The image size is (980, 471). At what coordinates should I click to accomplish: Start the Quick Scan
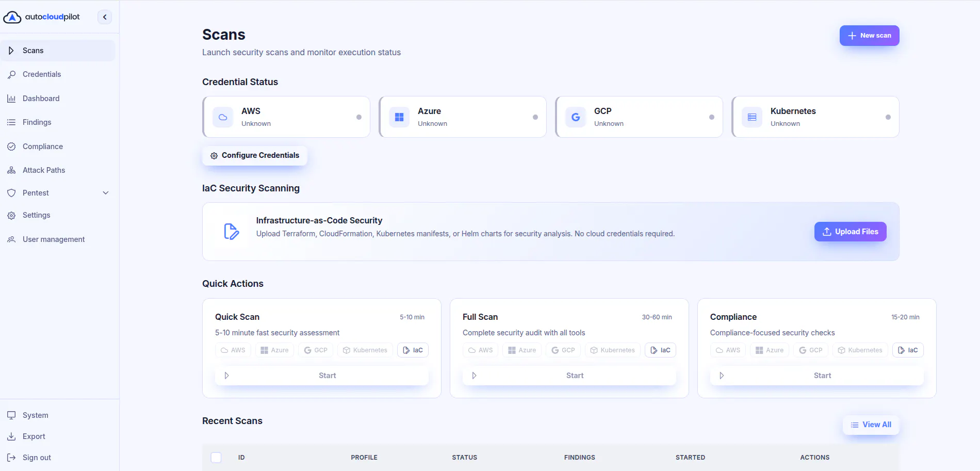coord(322,376)
